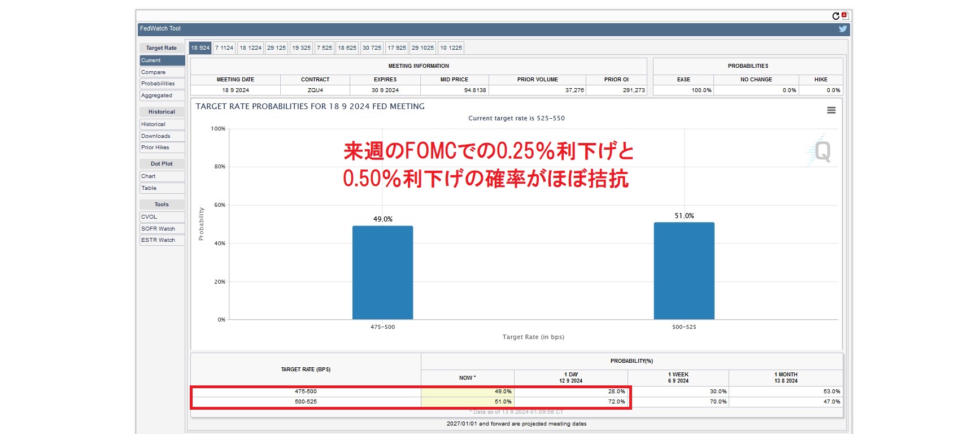
Task: Select the 7 1124 meeting tab
Action: pos(224,48)
